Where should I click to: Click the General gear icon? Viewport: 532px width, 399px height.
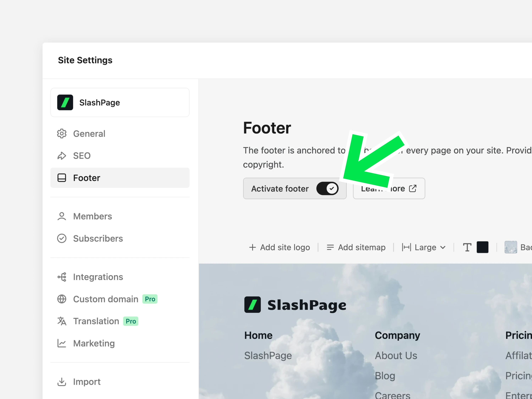(62, 134)
